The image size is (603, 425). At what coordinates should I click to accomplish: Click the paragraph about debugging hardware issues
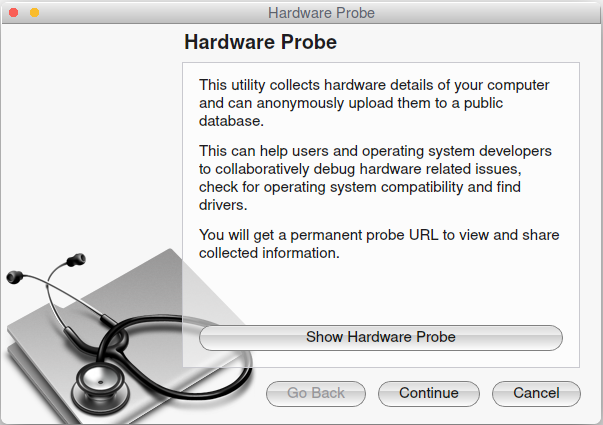375,178
